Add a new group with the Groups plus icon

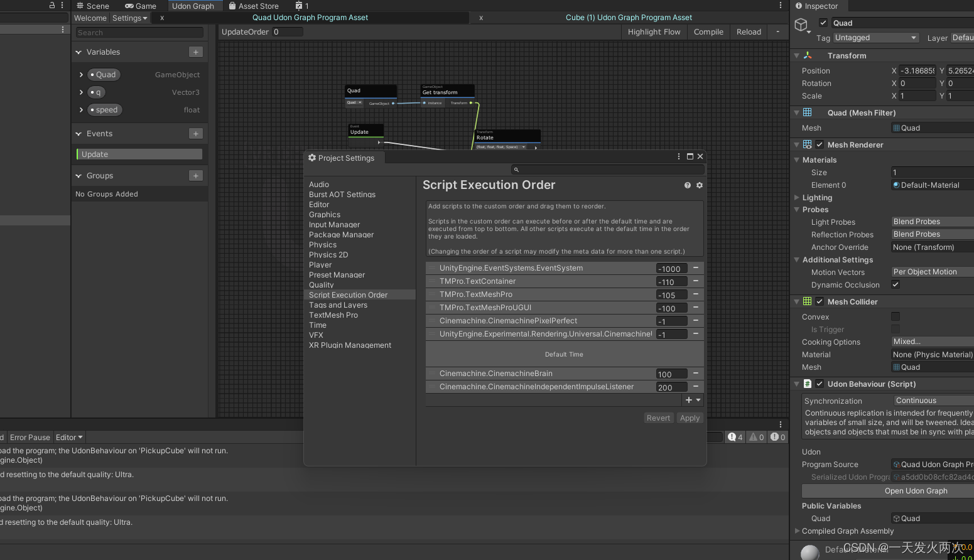(x=196, y=176)
